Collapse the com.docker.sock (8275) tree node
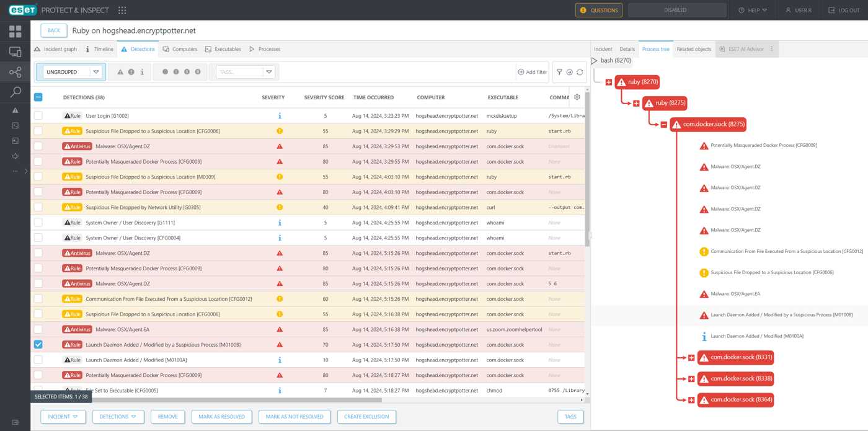 [x=663, y=125]
